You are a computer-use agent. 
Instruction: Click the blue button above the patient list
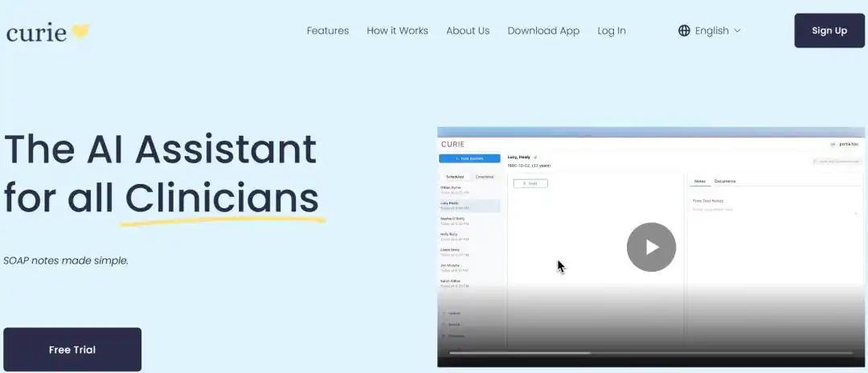(x=470, y=159)
